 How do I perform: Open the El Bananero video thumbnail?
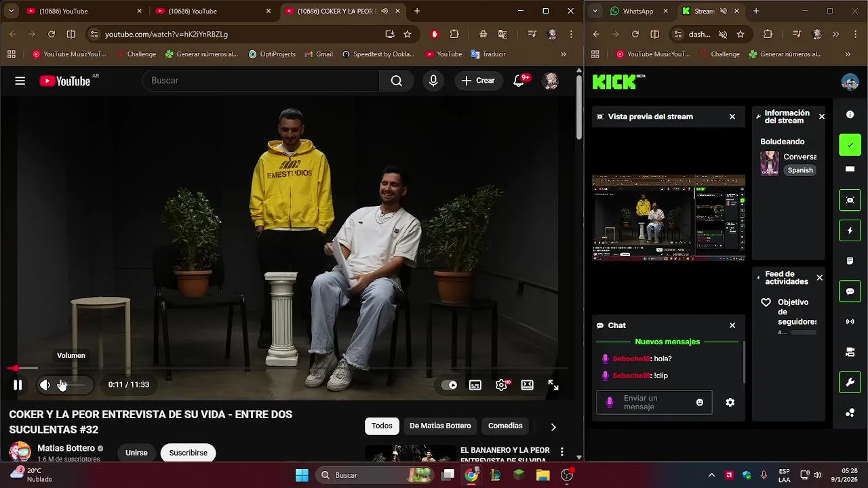pyautogui.click(x=410, y=453)
